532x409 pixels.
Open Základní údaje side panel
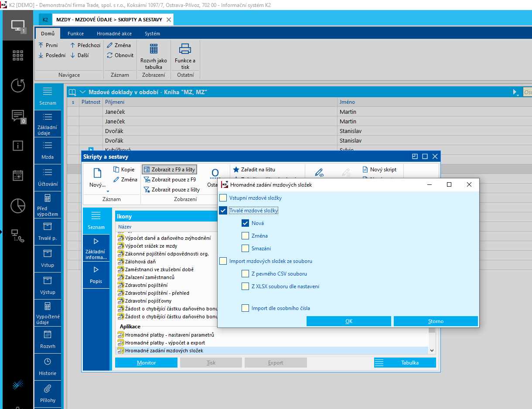coord(48,124)
